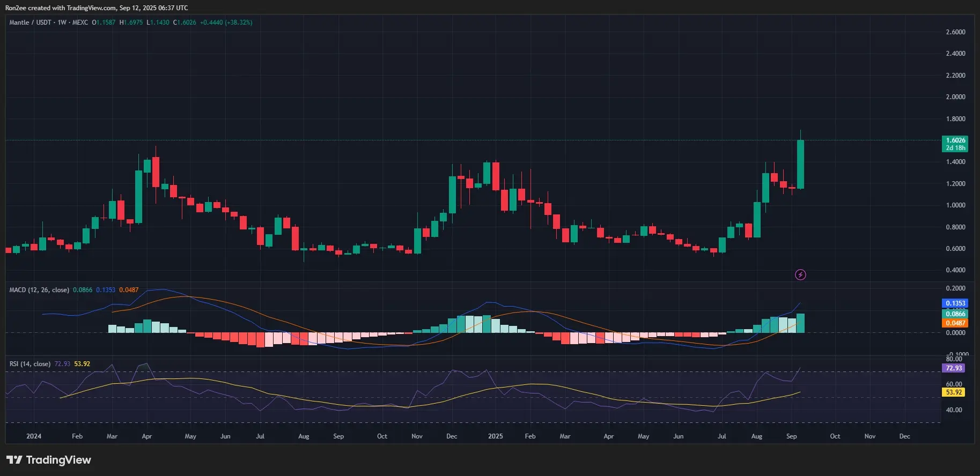Click the 1W interval label in legend
980x476 pixels.
(62, 23)
